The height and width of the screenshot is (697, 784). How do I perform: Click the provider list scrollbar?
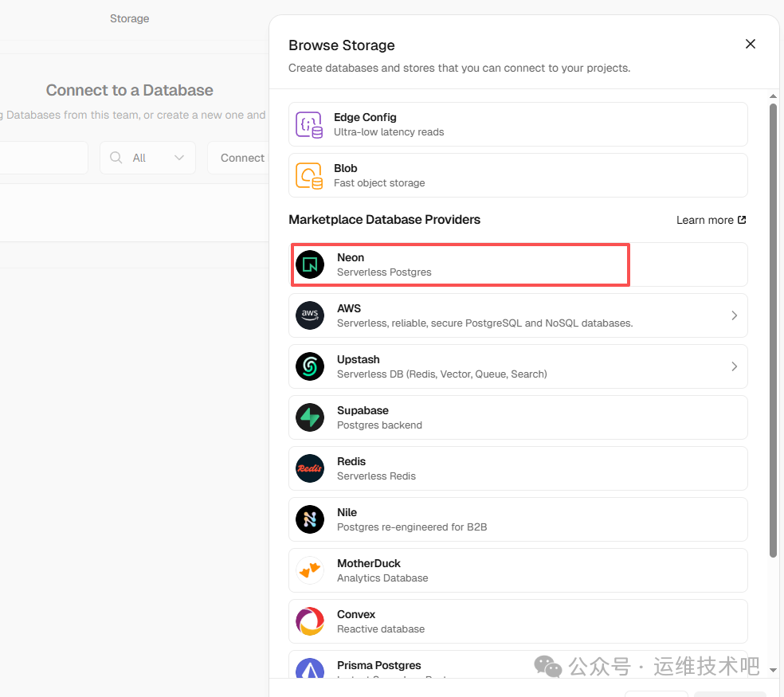pyautogui.click(x=773, y=319)
